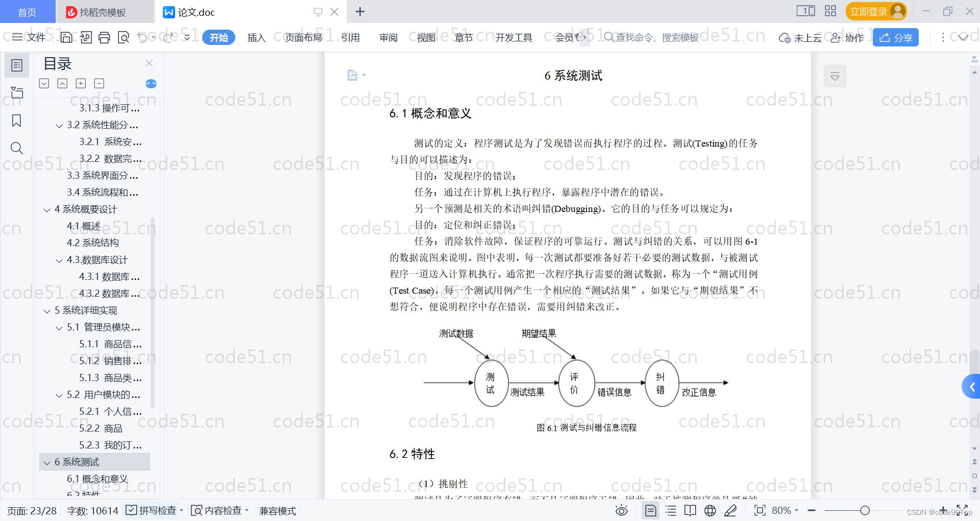Select the 引用 ribbon tab
980x521 pixels.
click(350, 37)
